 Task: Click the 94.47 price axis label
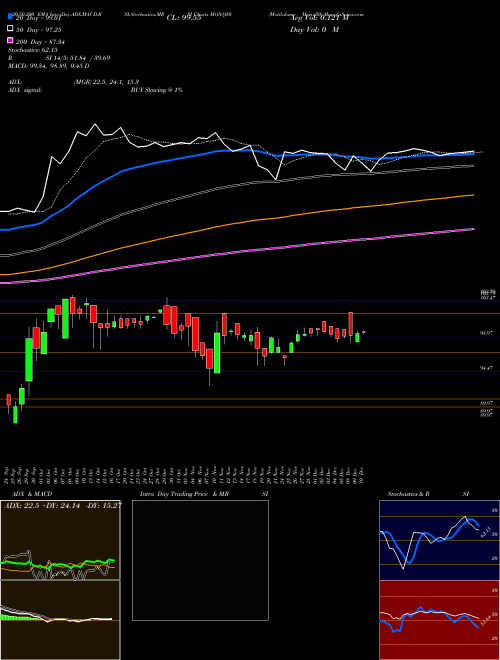coord(487,368)
